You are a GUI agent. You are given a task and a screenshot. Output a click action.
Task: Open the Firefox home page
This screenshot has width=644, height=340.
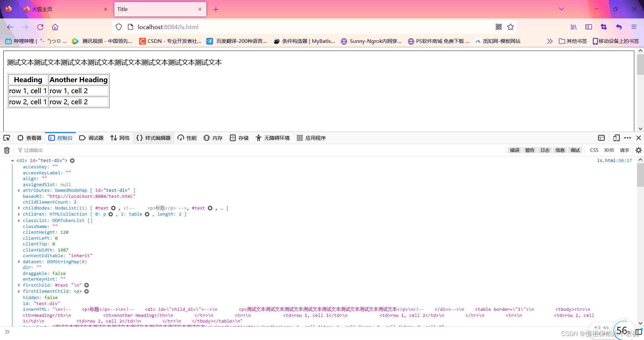[55, 27]
